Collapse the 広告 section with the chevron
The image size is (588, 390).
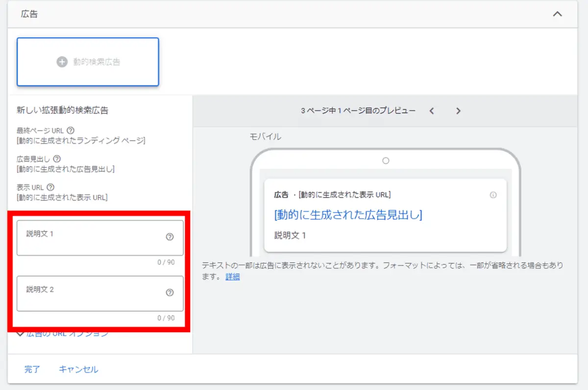pyautogui.click(x=557, y=14)
